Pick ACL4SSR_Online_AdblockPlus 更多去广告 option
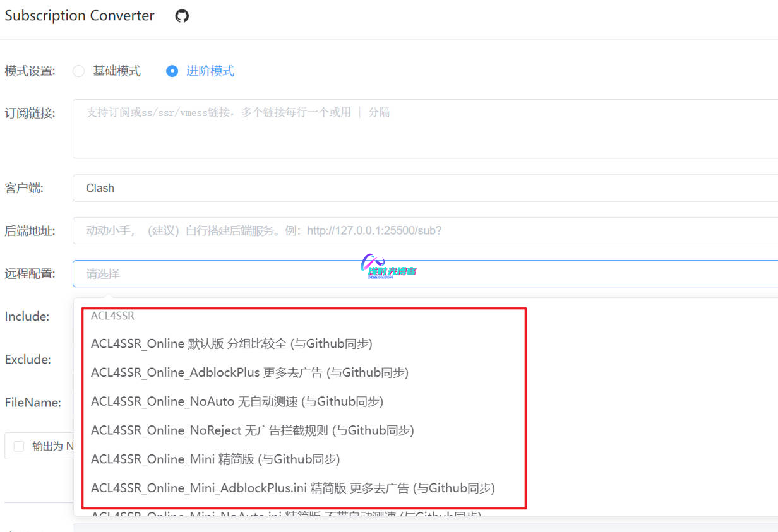778x532 pixels. pyautogui.click(x=249, y=373)
